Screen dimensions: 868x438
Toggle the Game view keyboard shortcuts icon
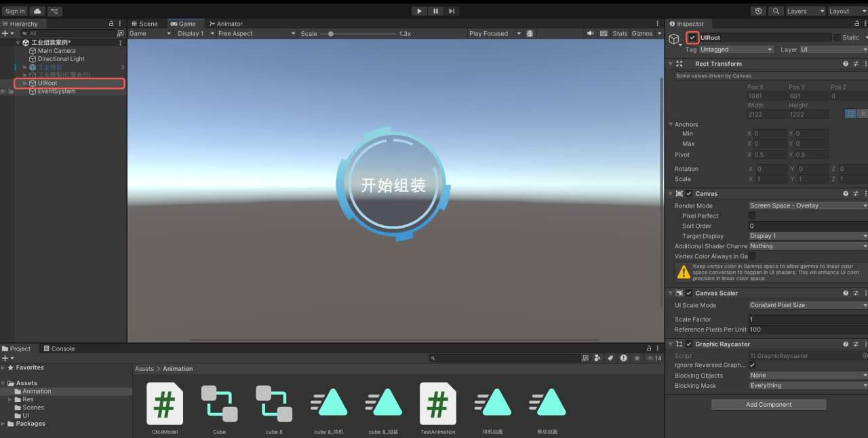click(604, 33)
